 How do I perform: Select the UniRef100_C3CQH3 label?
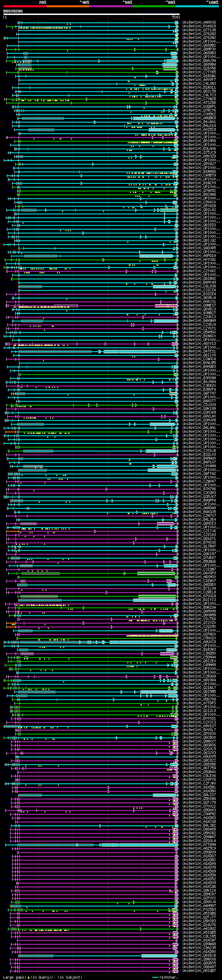point(199,493)
